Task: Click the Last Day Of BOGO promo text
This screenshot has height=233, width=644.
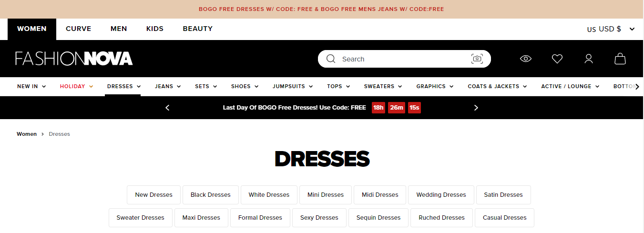Action: 294,108
